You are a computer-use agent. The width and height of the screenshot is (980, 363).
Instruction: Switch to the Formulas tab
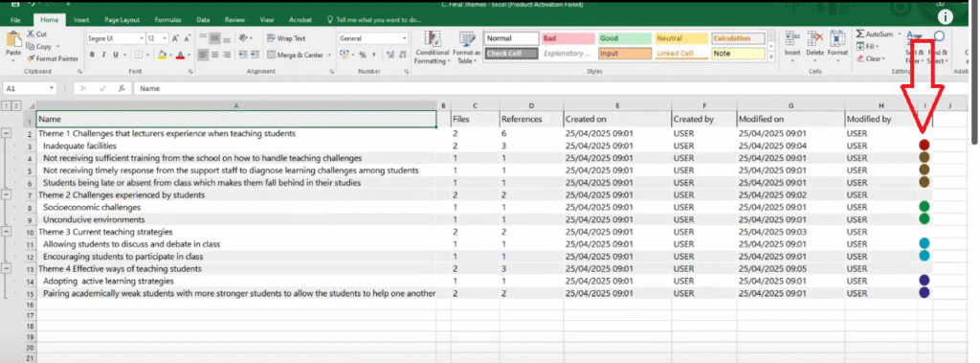click(x=168, y=20)
